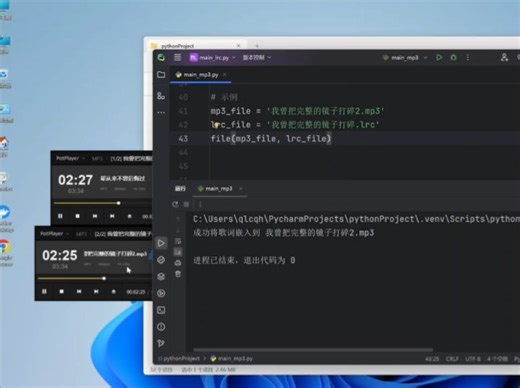This screenshot has width=520, height=388.
Task: Toggle scroll to end in Run console
Action: pyautogui.click(x=178, y=252)
